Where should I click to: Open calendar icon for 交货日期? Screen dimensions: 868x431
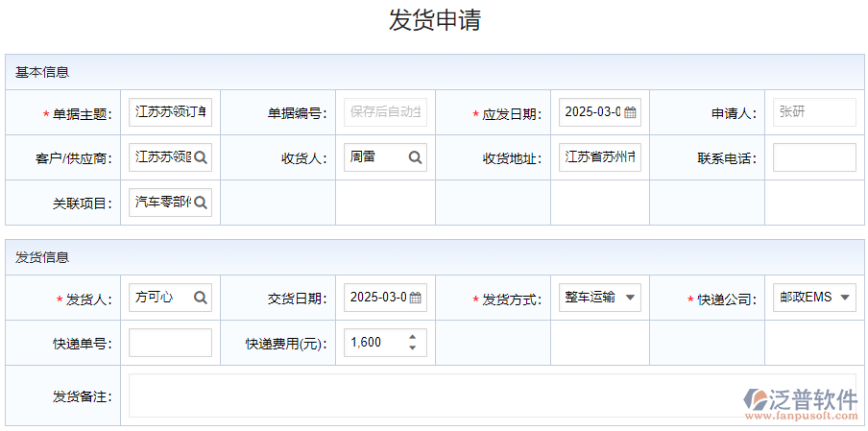pos(415,298)
